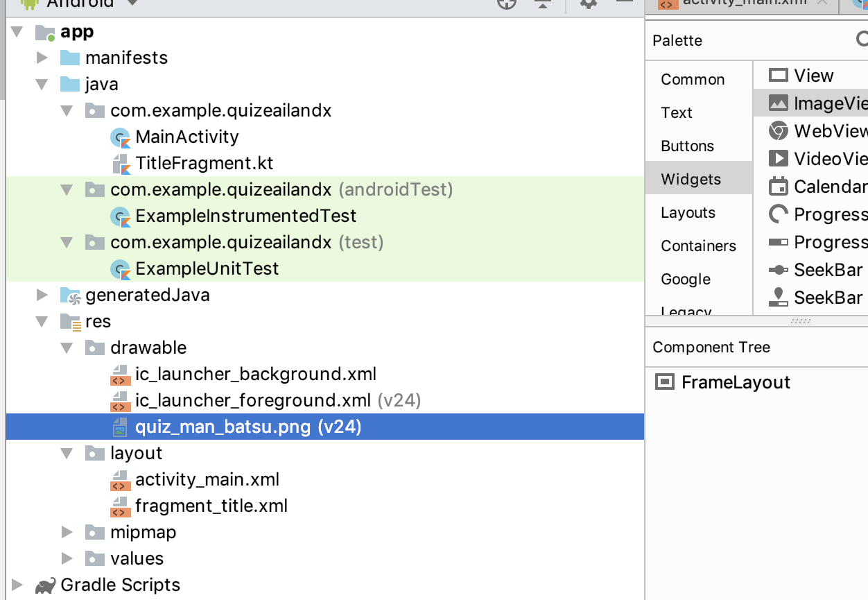Select ic_launcher_foreground.xml (v24) file

278,401
